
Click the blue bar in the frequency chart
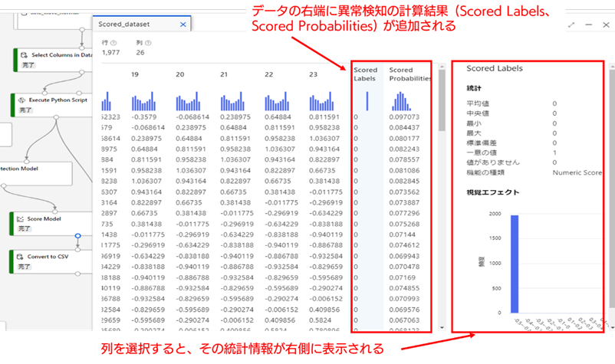(515, 264)
